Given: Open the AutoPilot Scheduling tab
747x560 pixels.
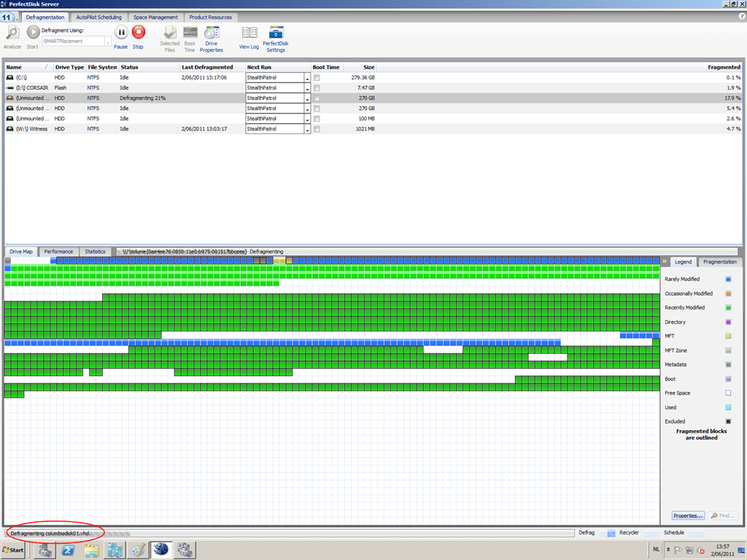Looking at the screenshot, I should tap(99, 17).
